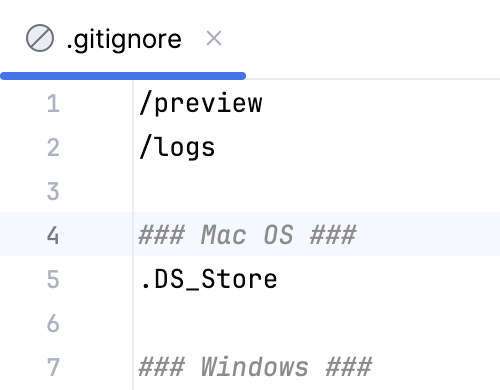Click line number 7 in gutter

pos(53,367)
